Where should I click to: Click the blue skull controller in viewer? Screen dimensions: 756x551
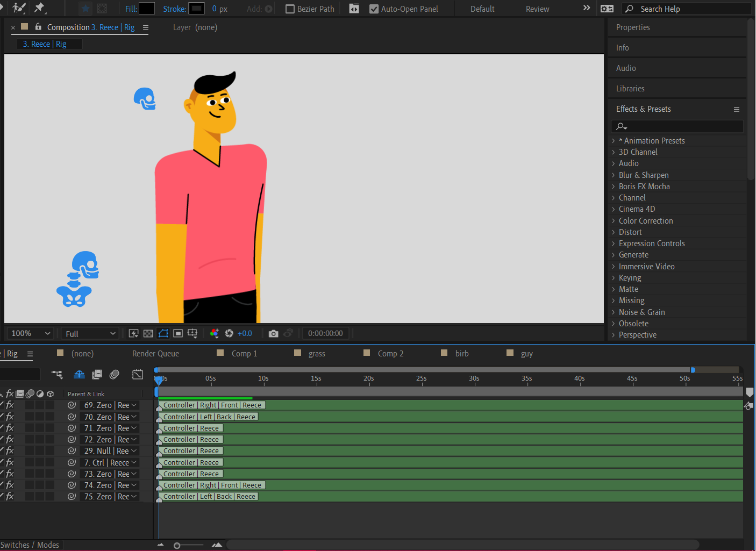[x=145, y=99]
